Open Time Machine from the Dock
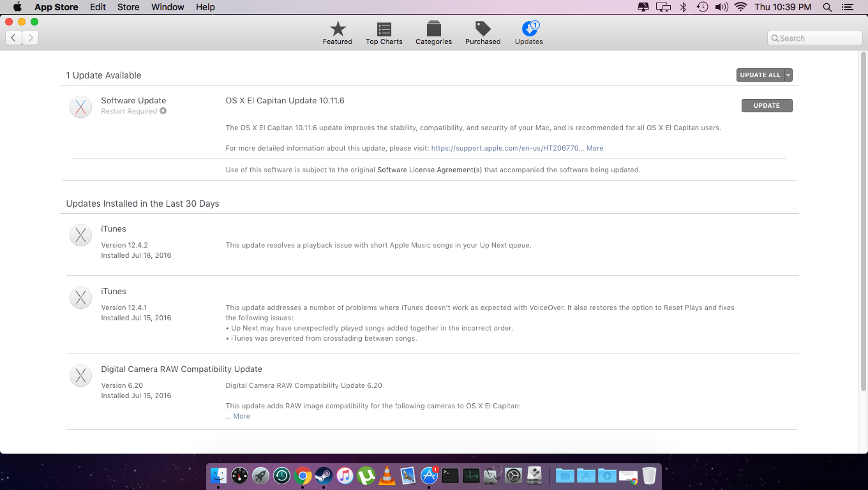Viewport: 868px width, 490px height. click(x=281, y=475)
